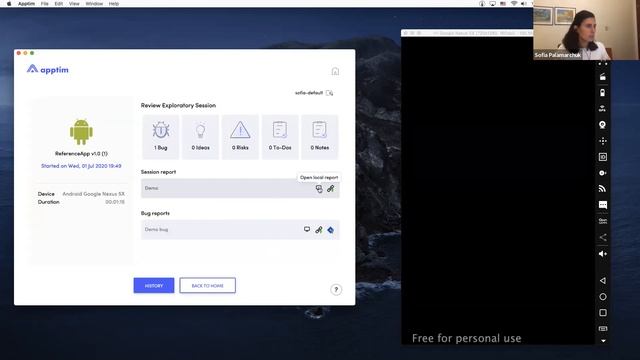Open the 1 Bug card
640x360 pixels.
(x=160, y=137)
